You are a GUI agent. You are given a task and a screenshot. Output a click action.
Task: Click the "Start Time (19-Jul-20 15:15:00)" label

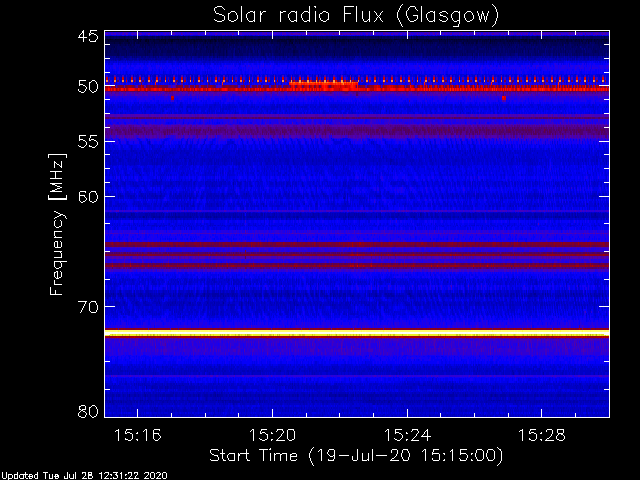(x=356, y=456)
